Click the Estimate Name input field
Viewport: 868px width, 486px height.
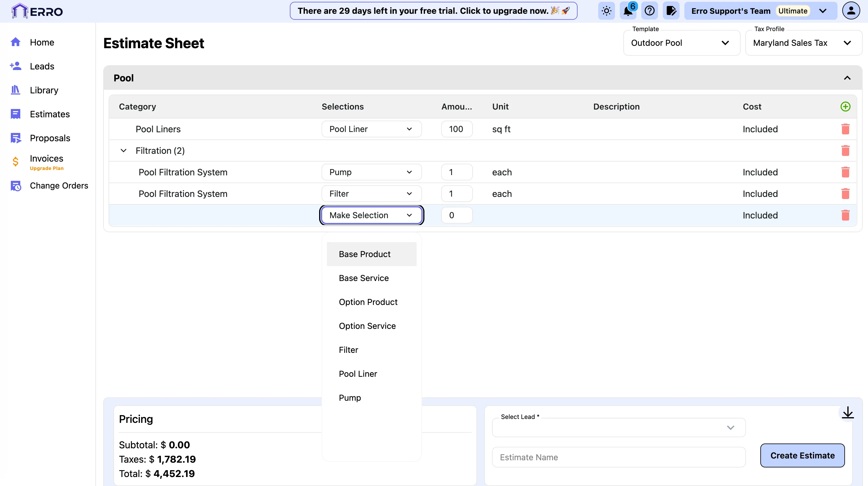(x=618, y=457)
